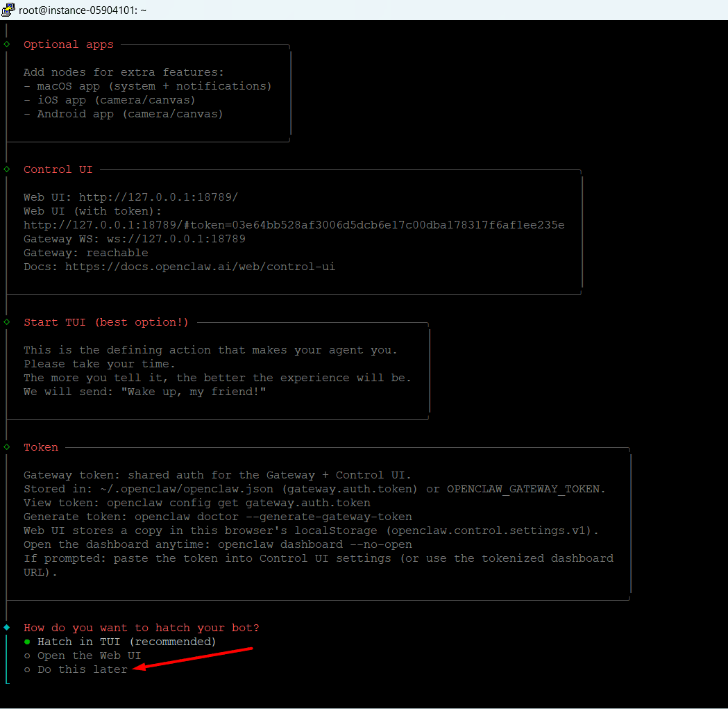Open the tokenized Web UI URL with #token

click(294, 225)
